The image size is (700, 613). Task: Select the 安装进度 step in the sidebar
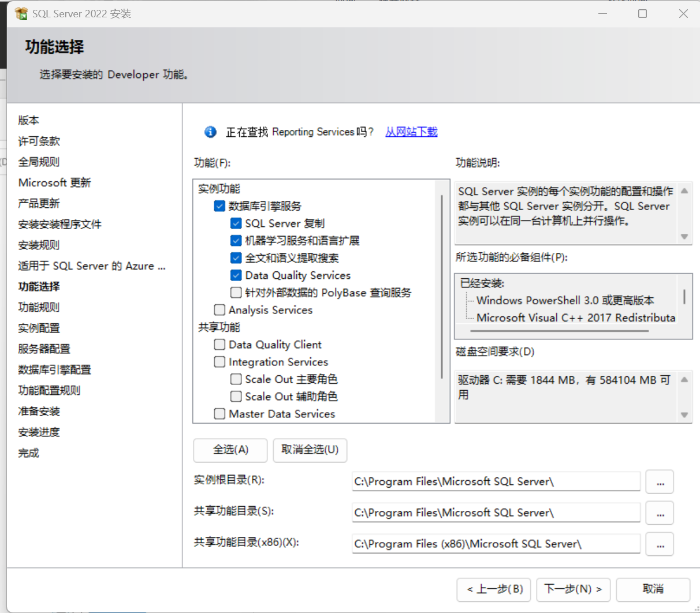click(39, 432)
